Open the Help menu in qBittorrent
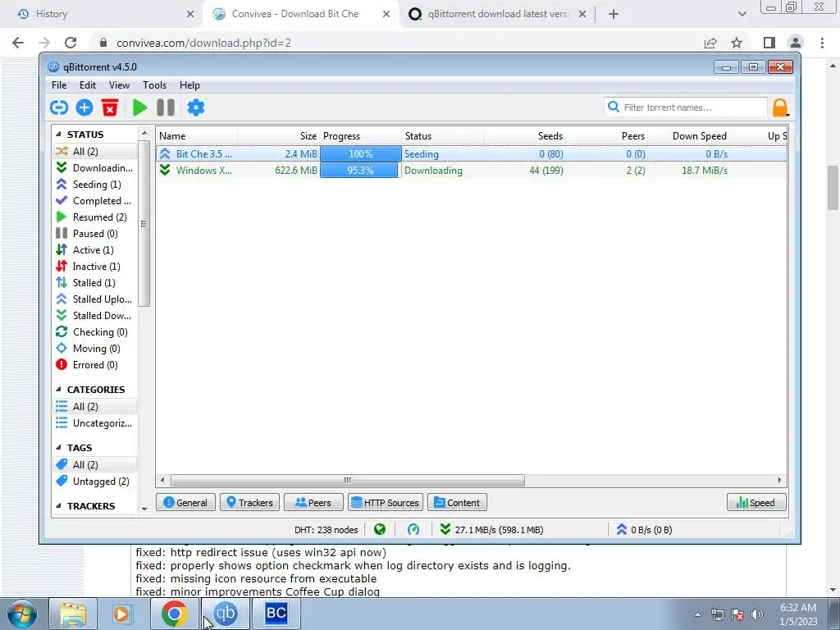The width and height of the screenshot is (840, 630). click(189, 85)
